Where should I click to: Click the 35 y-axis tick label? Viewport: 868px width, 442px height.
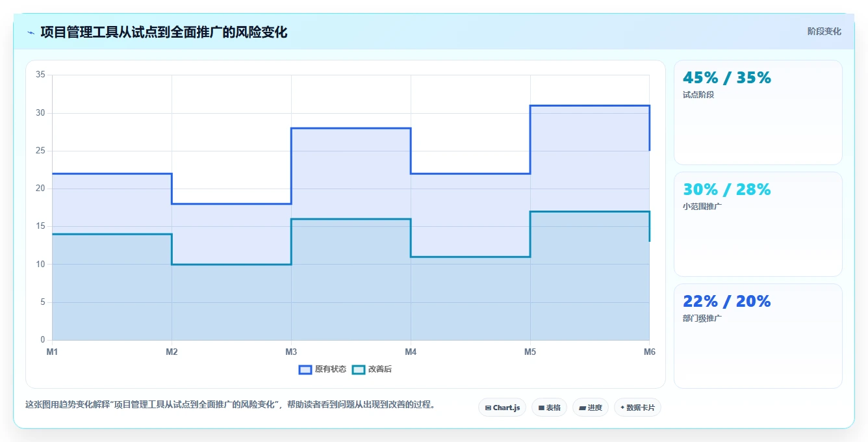pyautogui.click(x=40, y=75)
